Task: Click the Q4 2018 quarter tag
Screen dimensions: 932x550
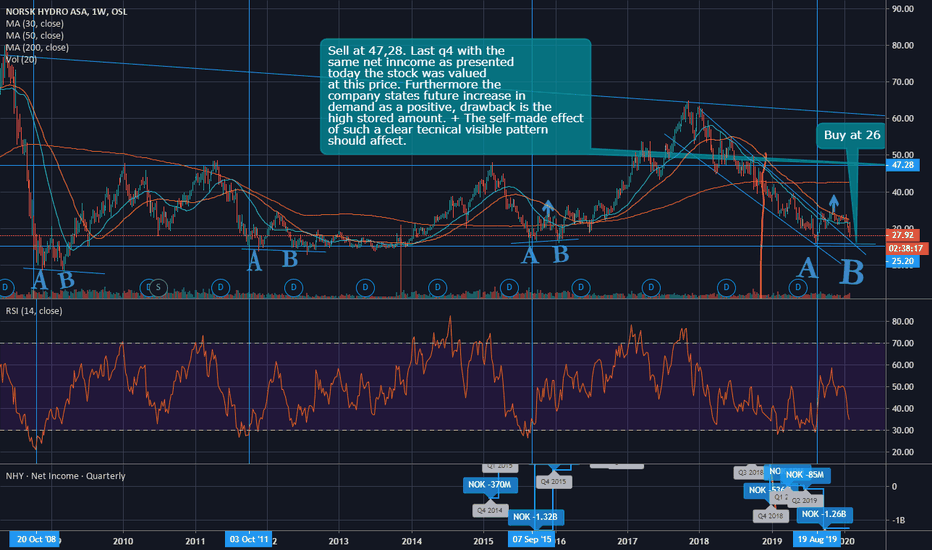Action: tap(770, 516)
